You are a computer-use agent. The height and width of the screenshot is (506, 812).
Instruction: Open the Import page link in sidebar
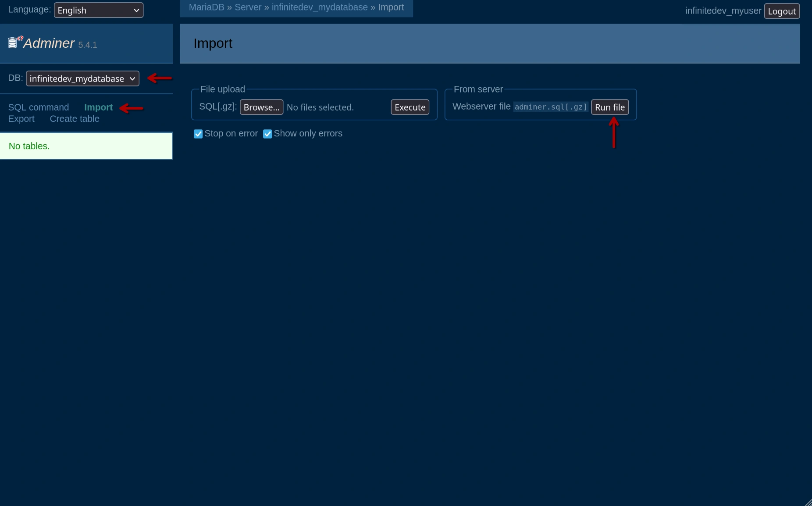[98, 107]
